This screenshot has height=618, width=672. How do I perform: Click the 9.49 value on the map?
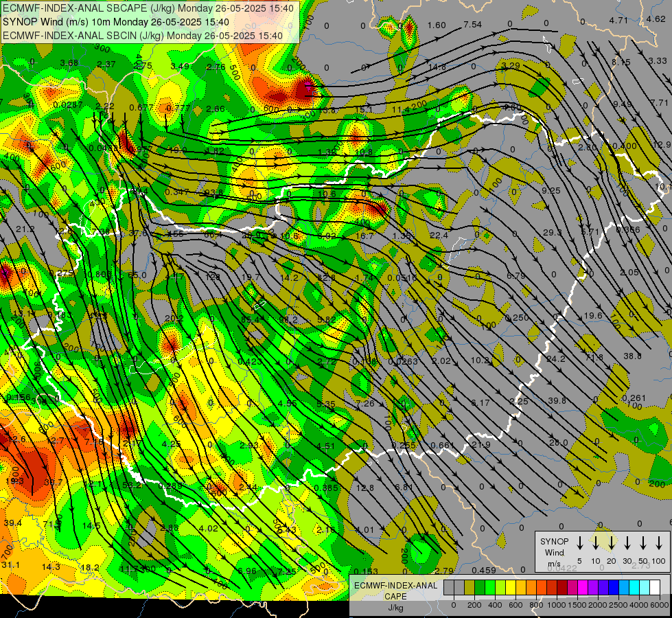coord(622,104)
